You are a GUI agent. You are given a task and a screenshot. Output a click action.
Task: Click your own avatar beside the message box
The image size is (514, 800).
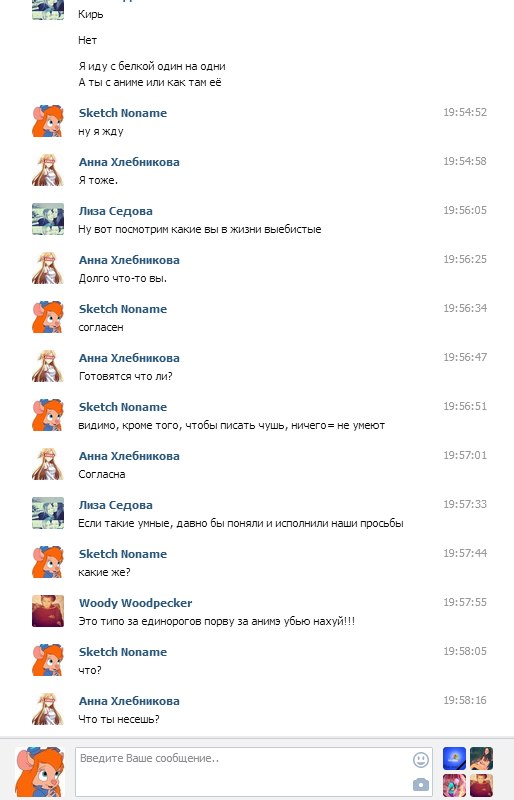[x=40, y=771]
